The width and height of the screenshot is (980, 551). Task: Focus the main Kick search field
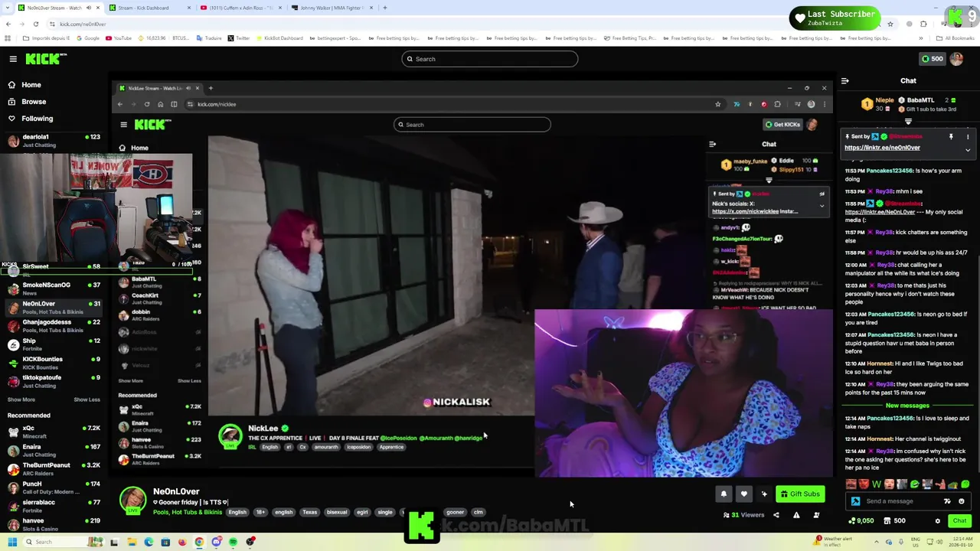click(x=490, y=59)
